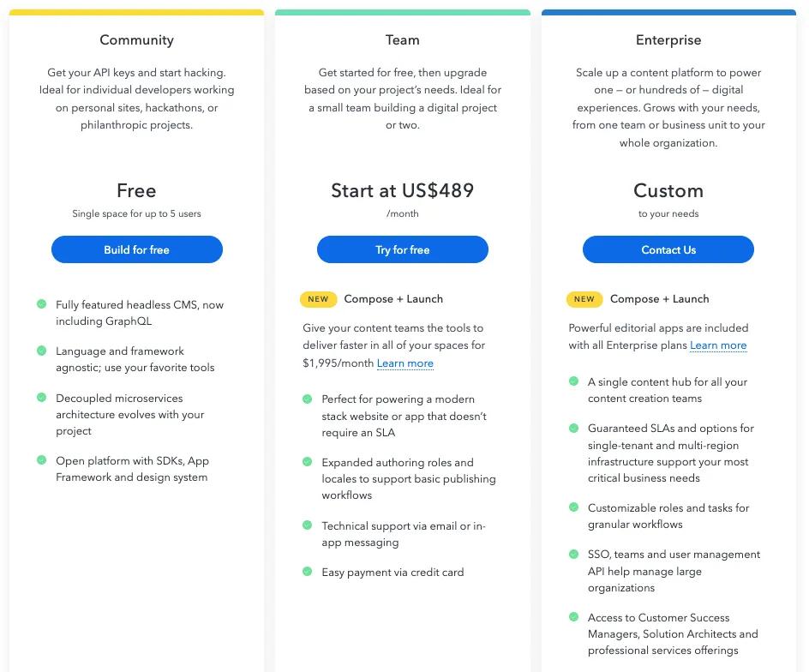Viewport: 809px width, 672px height.
Task: Click the NEW badge in the Enterprise column
Action: point(584,299)
